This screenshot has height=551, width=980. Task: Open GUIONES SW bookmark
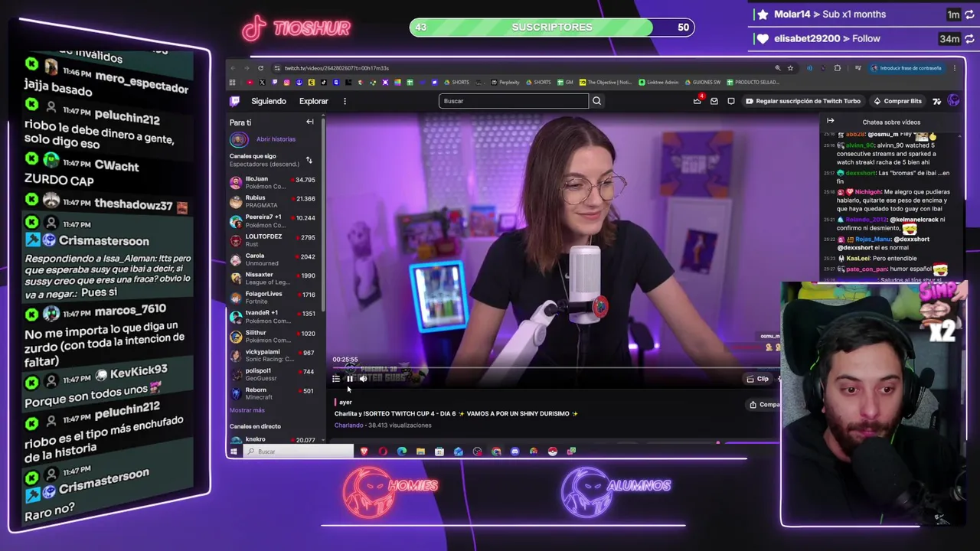703,82
